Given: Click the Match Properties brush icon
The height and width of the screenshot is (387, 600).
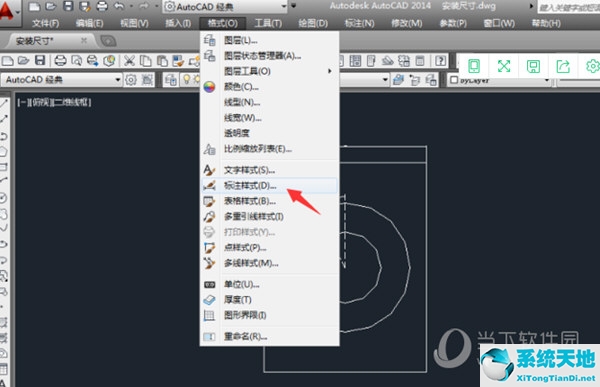Looking at the screenshot, I should [178, 60].
